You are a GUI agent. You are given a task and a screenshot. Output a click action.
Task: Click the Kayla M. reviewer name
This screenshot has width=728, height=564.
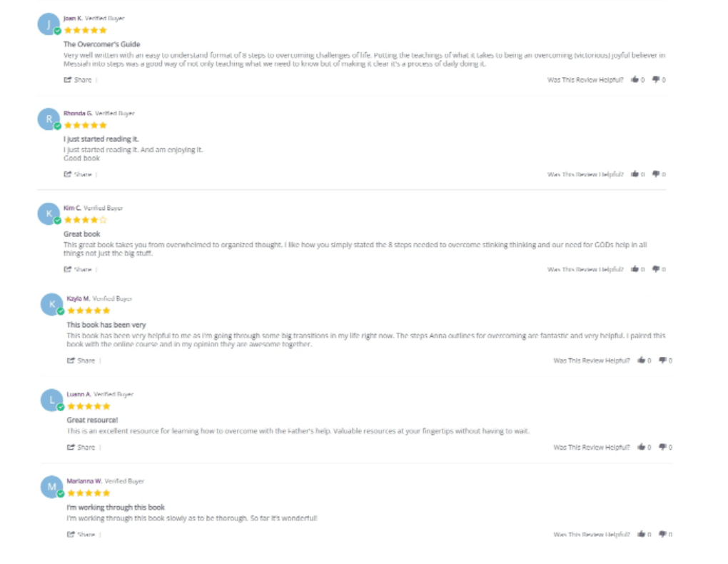(78, 298)
